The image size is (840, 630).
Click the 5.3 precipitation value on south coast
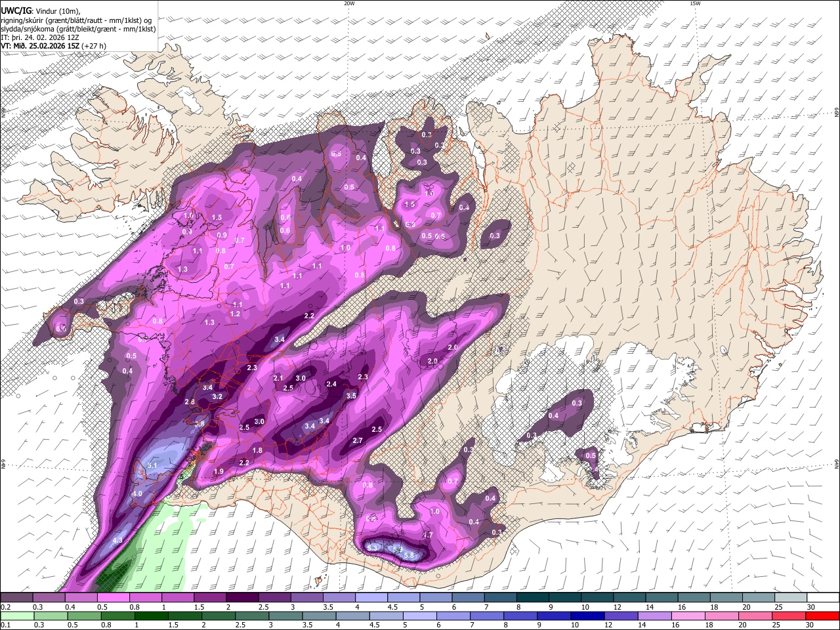[x=373, y=547]
